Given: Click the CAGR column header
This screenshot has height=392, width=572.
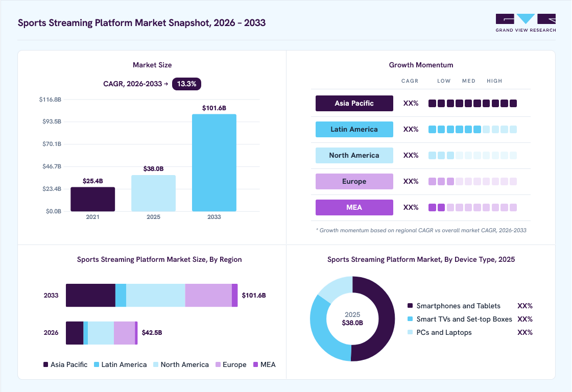Looking at the screenshot, I should (410, 81).
